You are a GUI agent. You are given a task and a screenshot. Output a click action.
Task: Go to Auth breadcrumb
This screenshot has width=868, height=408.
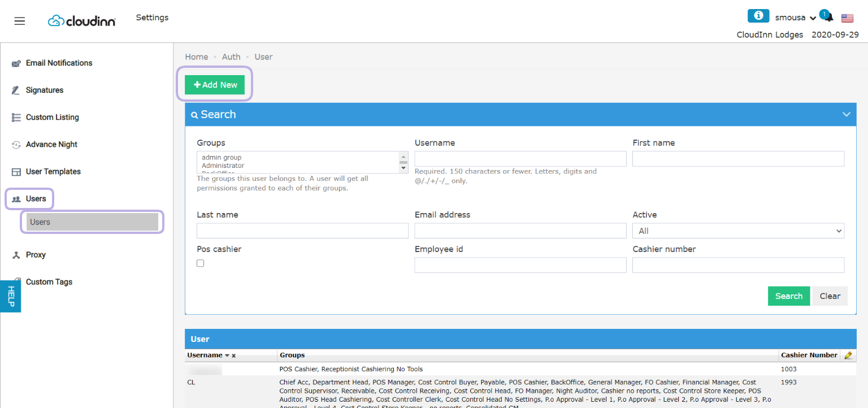point(231,57)
